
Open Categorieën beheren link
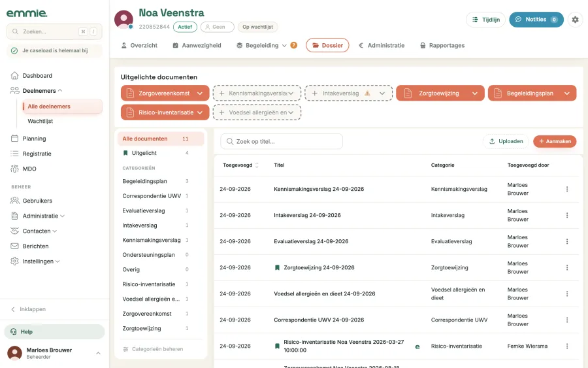153,349
